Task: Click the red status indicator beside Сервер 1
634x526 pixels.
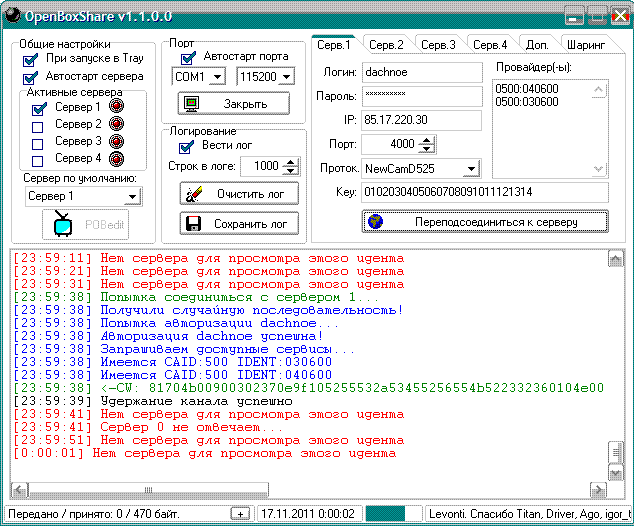Action: point(116,107)
